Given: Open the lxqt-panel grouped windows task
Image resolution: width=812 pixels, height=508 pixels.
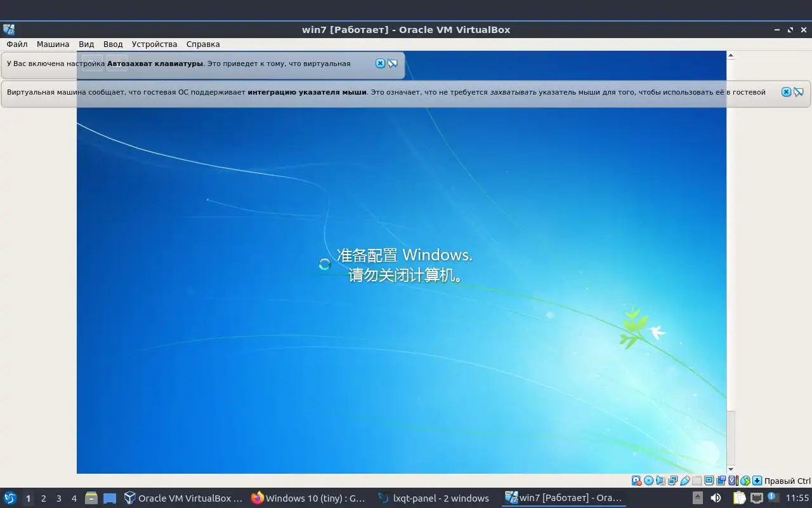Looking at the screenshot, I should pos(436,498).
